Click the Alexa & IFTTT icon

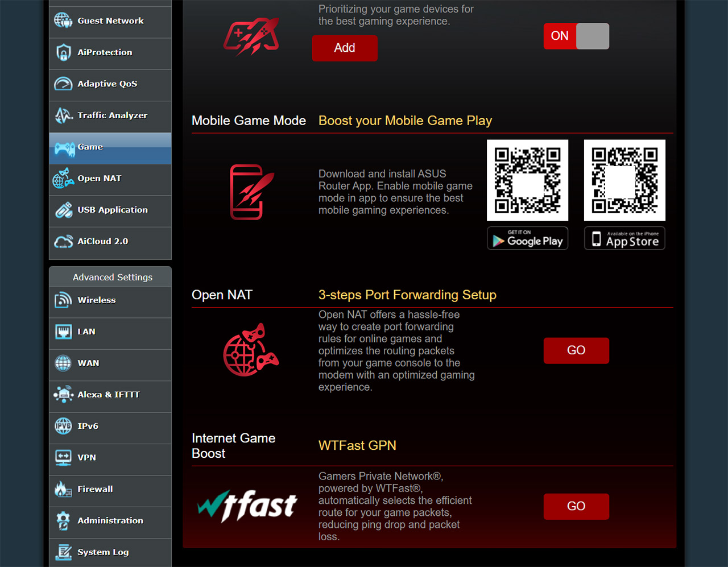coord(63,394)
